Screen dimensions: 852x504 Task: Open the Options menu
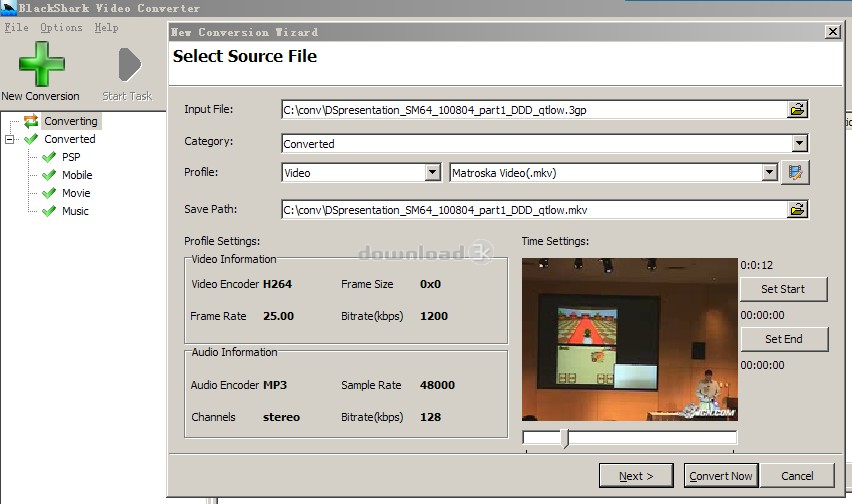click(61, 27)
